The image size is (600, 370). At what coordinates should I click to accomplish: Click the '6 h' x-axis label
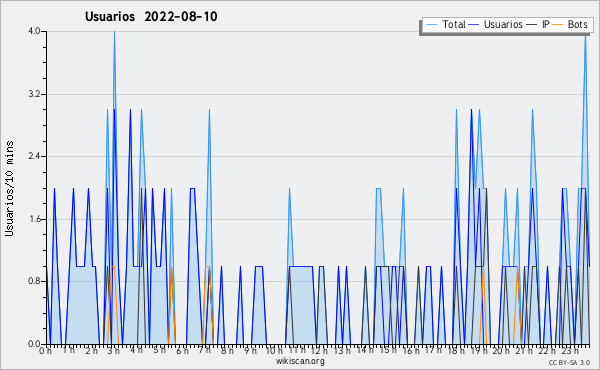[182, 351]
